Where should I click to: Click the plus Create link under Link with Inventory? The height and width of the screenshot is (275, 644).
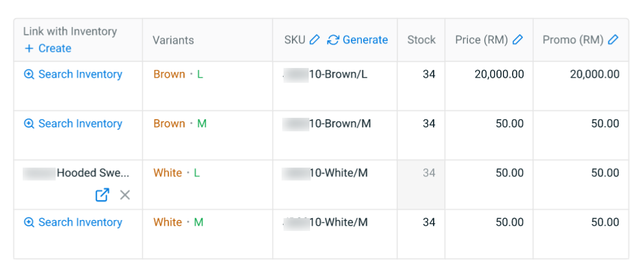(x=48, y=49)
